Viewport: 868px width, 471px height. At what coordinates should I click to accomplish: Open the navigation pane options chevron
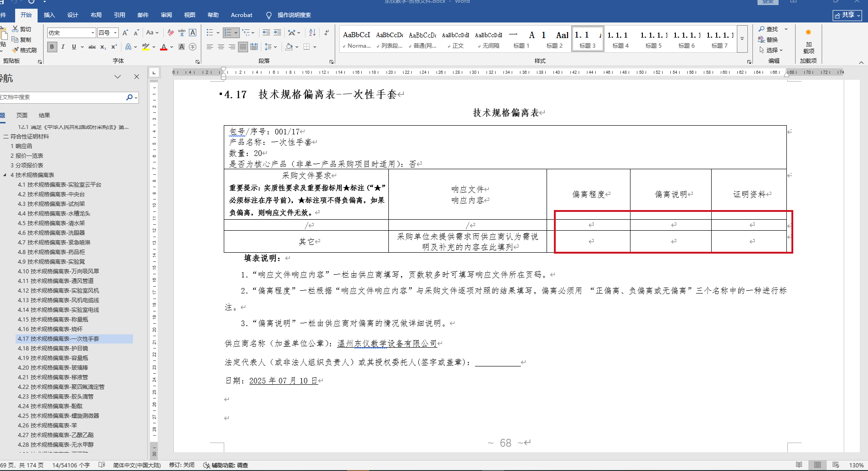[117, 77]
